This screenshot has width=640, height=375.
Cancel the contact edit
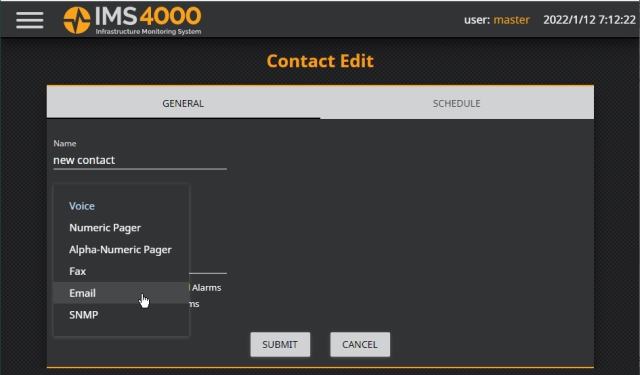tap(360, 344)
